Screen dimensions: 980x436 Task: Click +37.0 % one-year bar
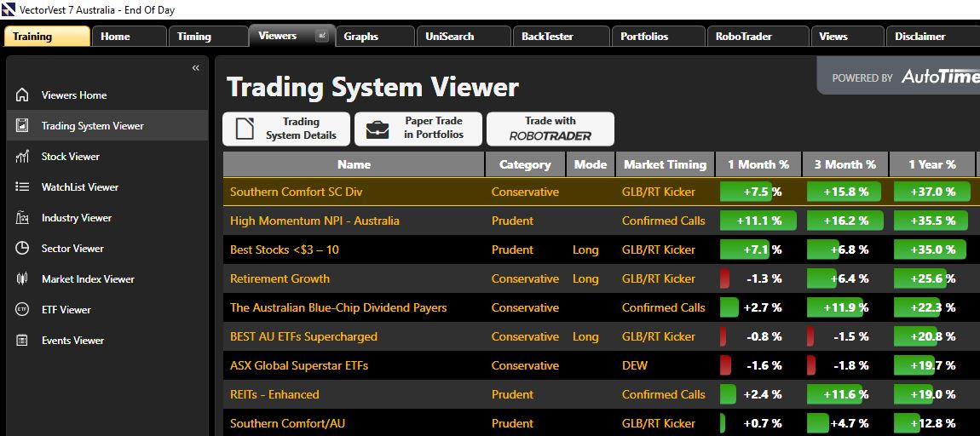[x=931, y=192]
